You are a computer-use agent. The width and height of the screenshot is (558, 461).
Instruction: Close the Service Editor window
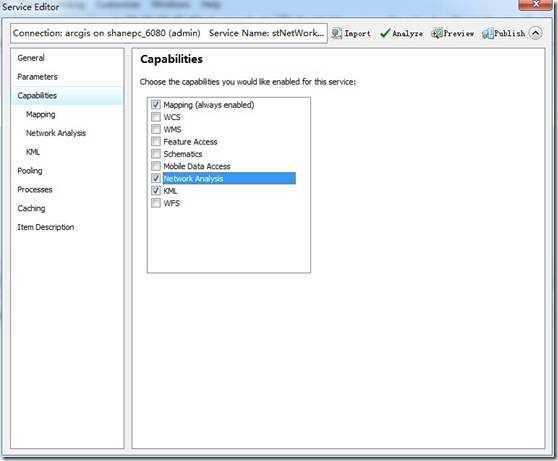click(536, 5)
